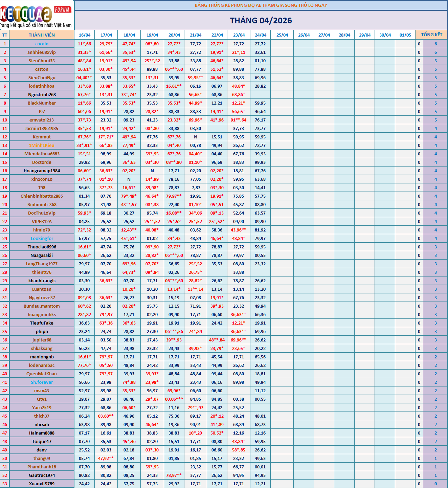Screen dimensions: 448x488
Task: Select cocain's 16/04 cell 11*,66
Action: pos(84,44)
